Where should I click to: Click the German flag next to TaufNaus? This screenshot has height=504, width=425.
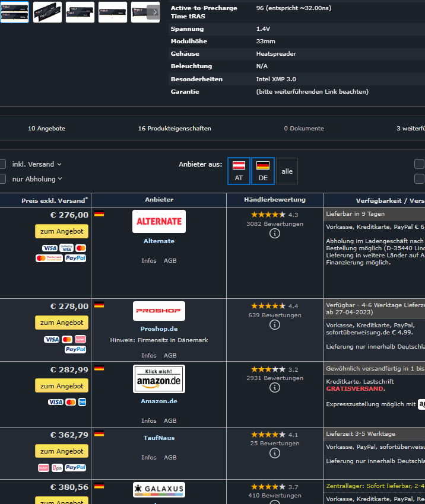tap(99, 433)
